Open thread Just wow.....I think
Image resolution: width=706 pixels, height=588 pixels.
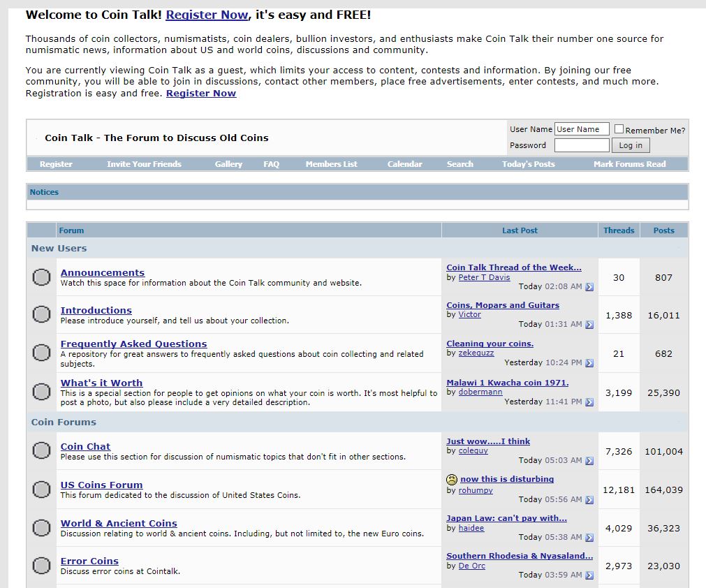pyautogui.click(x=488, y=441)
